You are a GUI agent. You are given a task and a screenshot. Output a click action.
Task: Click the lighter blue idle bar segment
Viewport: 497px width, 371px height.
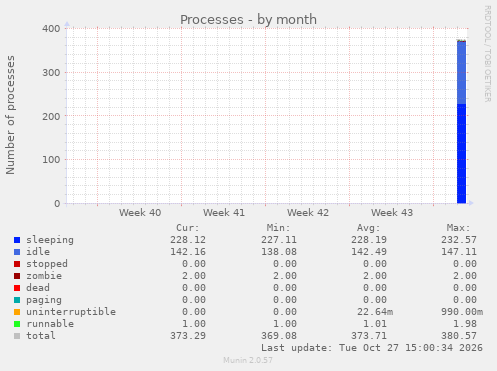(461, 73)
